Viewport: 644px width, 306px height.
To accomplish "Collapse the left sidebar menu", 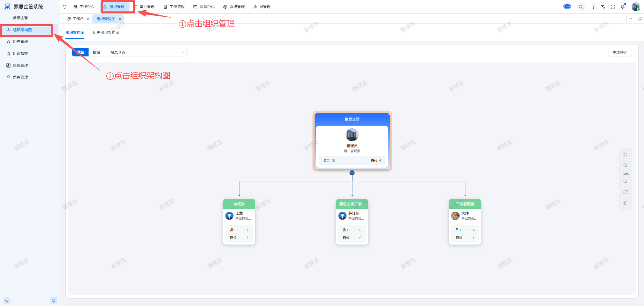I will point(6,301).
